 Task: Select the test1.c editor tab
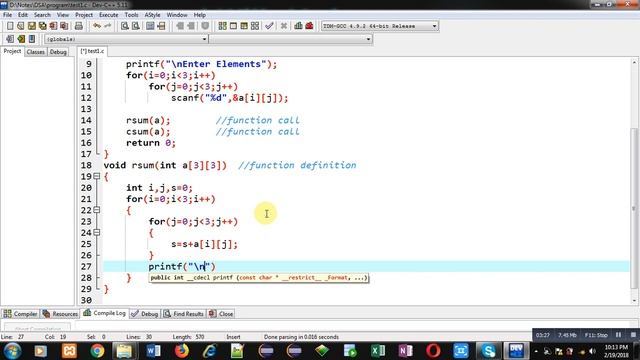[x=92, y=51]
